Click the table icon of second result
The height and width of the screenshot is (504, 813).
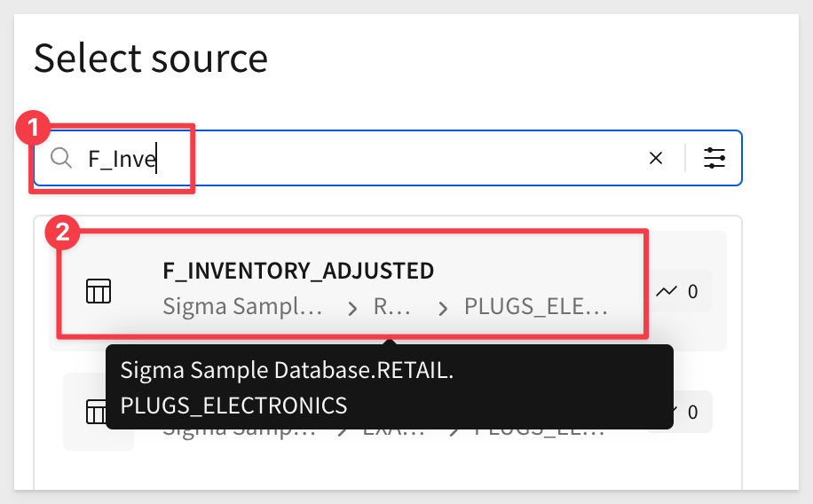pos(97,412)
